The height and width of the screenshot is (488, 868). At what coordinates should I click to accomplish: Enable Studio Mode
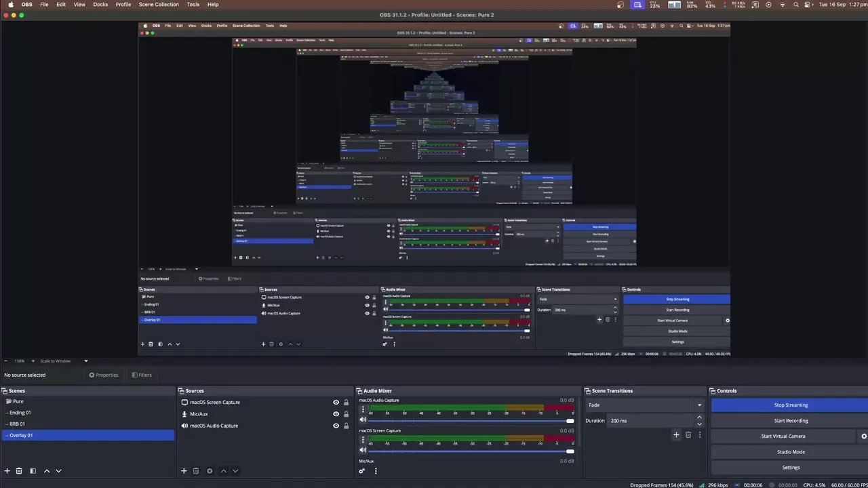click(791, 451)
